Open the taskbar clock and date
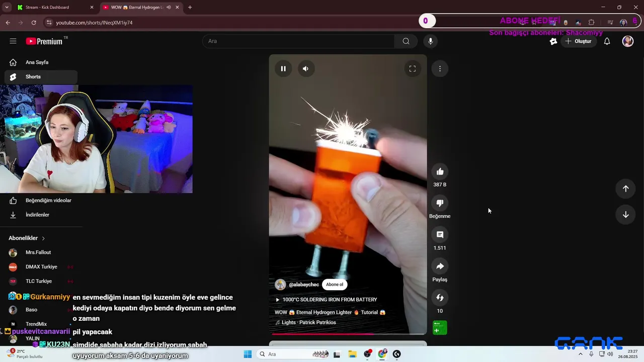Image resolution: width=644 pixels, height=362 pixels. tap(628, 354)
